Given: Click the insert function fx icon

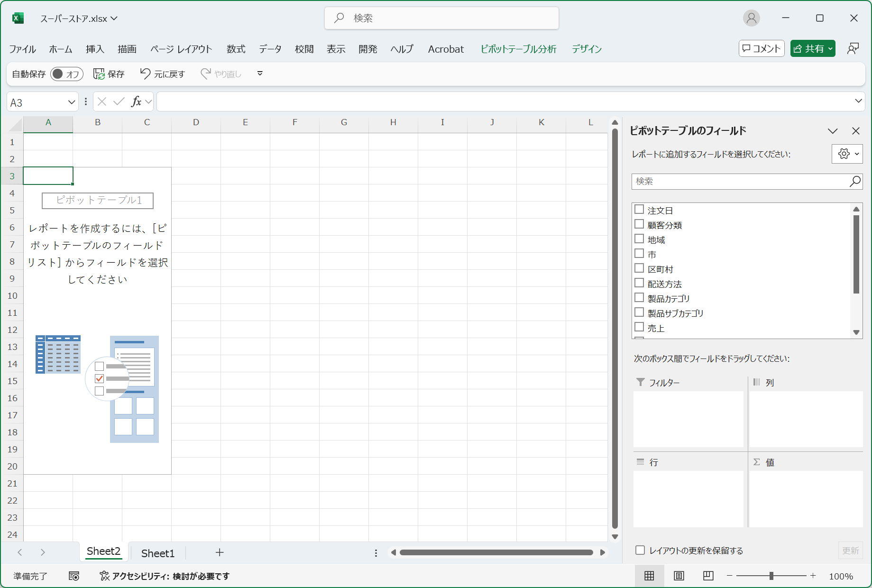Looking at the screenshot, I should click(136, 101).
